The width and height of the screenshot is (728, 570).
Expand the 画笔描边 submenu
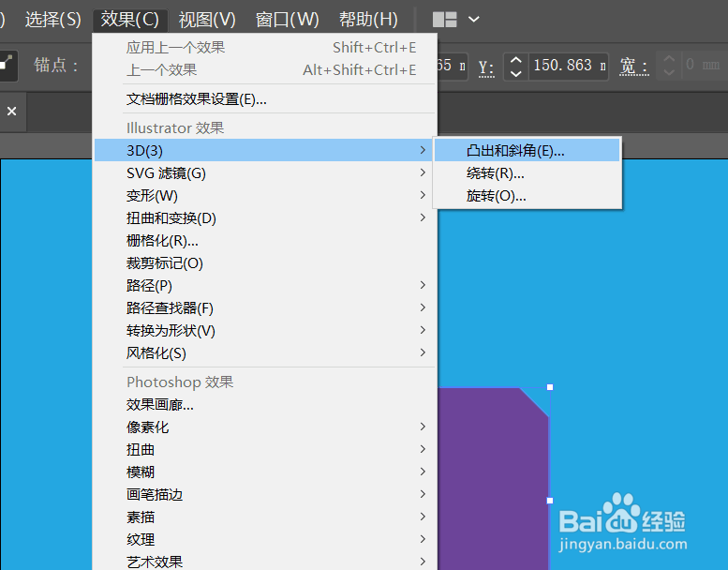265,495
